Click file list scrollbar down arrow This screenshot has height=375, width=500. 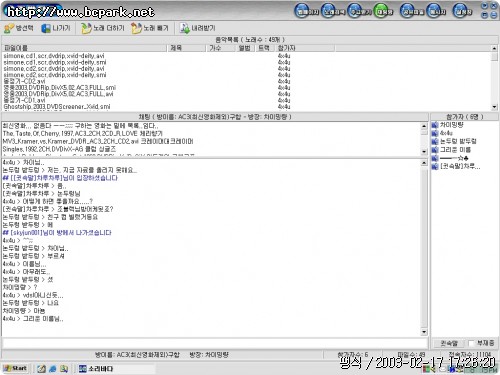coord(494,107)
